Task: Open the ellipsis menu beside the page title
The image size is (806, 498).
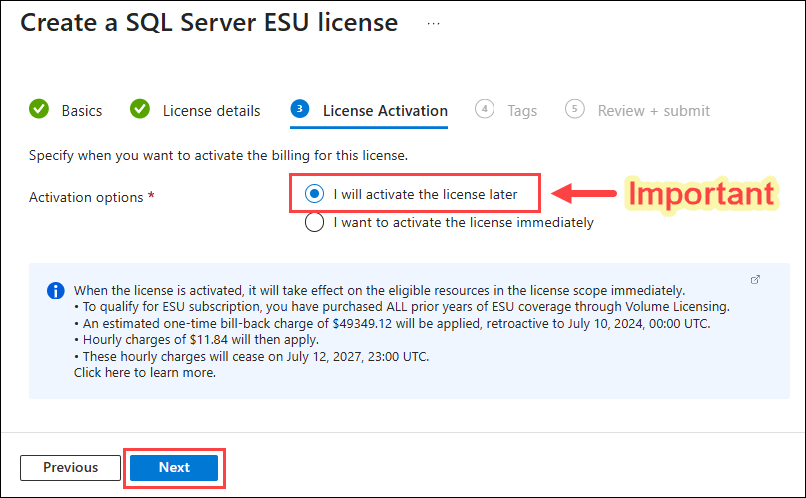Action: [433, 24]
